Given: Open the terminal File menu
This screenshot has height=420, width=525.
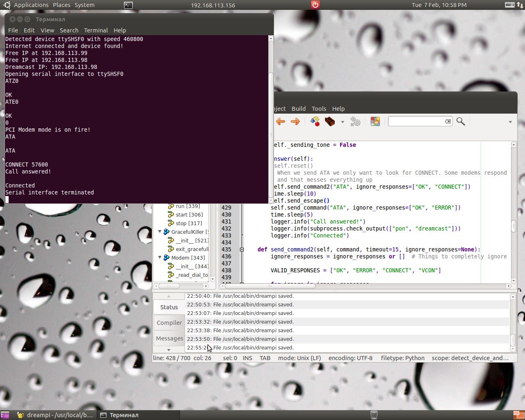Looking at the screenshot, I should (x=13, y=30).
